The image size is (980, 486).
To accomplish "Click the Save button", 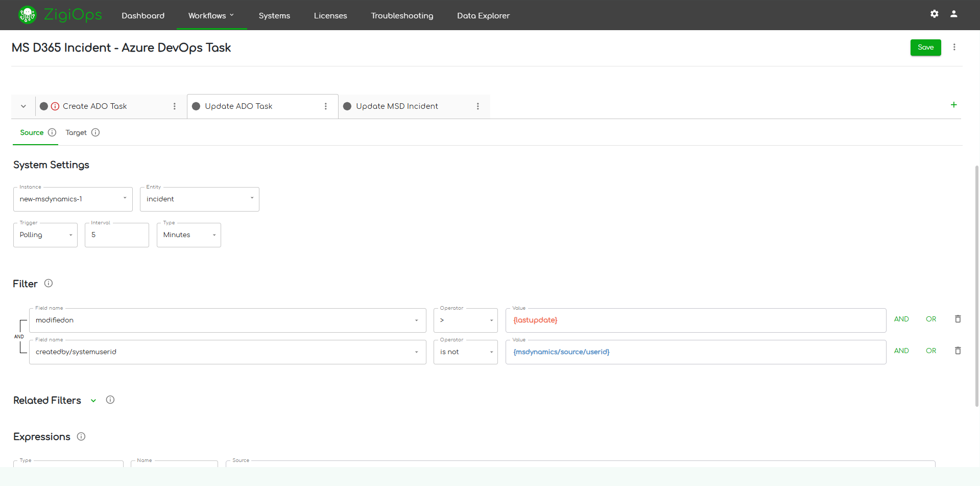I will pos(925,48).
